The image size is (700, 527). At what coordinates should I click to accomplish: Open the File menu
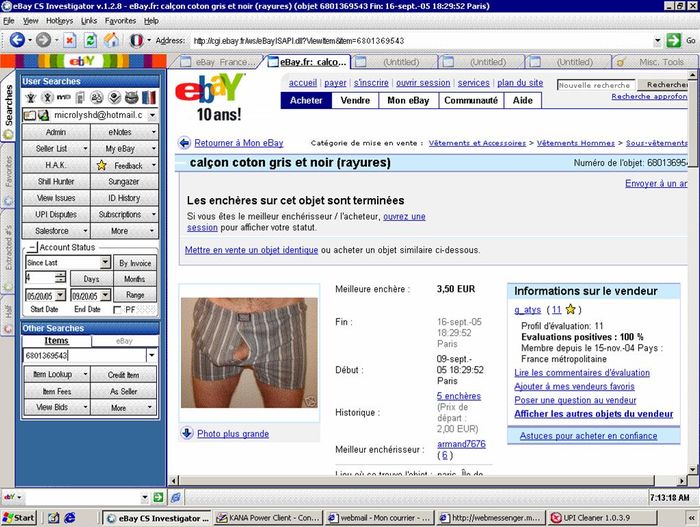point(9,21)
